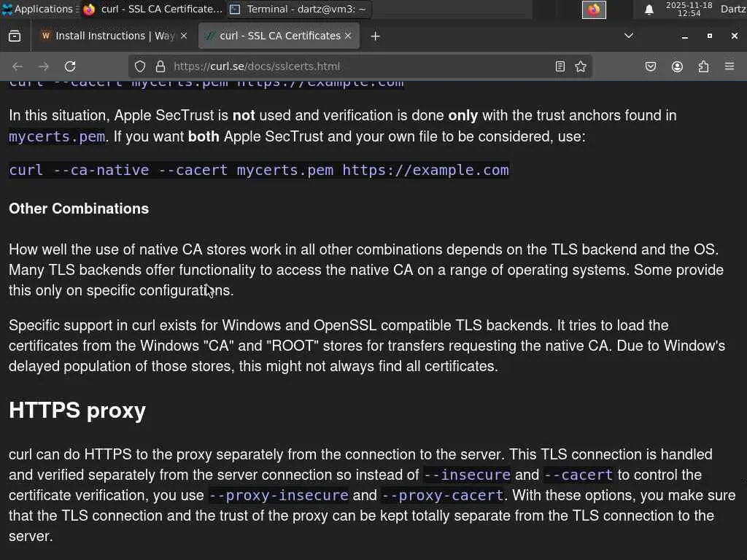Reload the current page
The height and width of the screenshot is (560, 747).
(70, 66)
